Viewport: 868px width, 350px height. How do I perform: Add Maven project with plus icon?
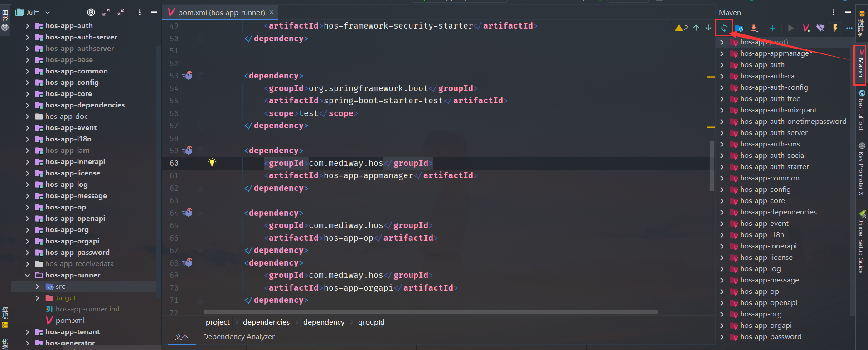click(772, 28)
